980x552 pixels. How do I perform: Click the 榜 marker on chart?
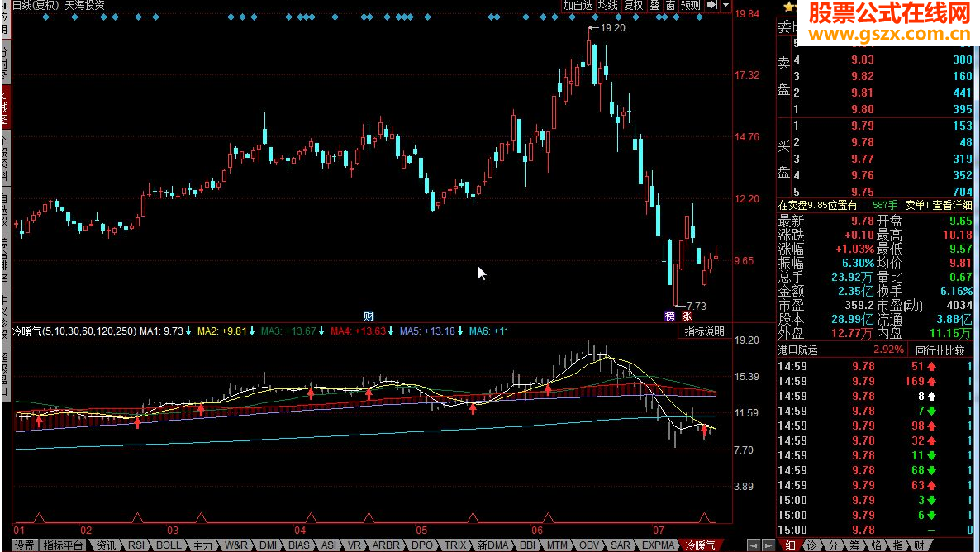click(670, 316)
